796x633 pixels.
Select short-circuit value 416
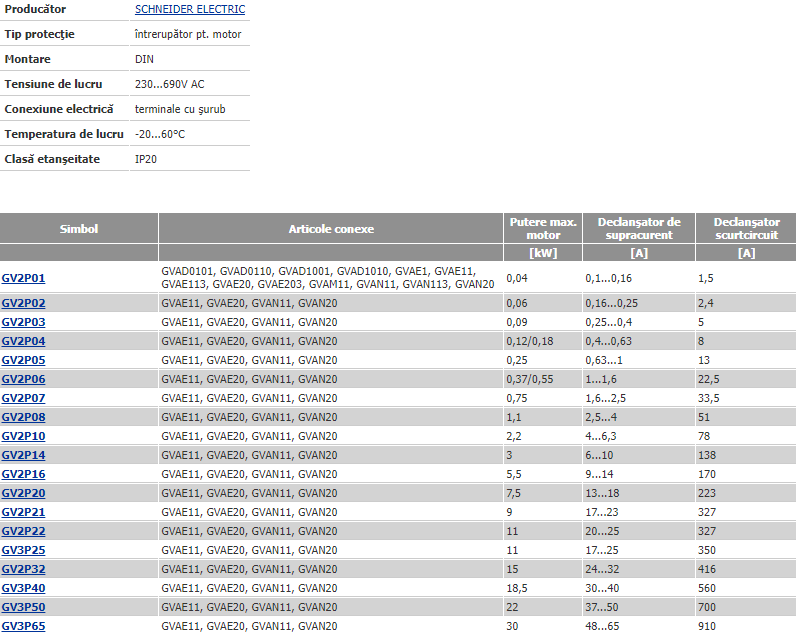point(707,570)
